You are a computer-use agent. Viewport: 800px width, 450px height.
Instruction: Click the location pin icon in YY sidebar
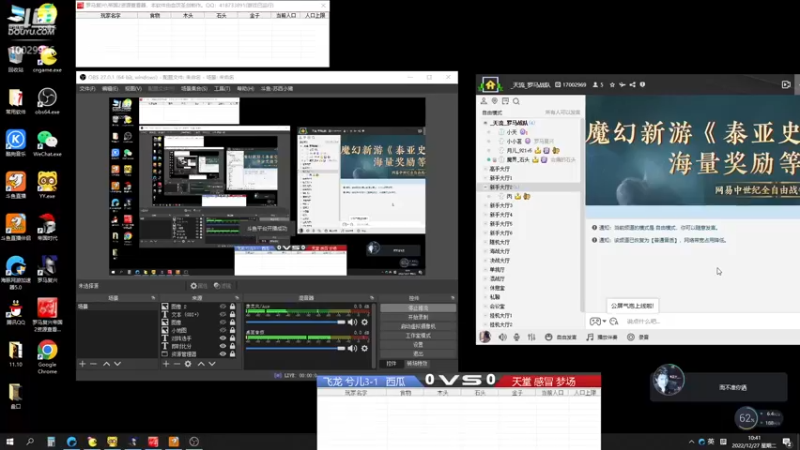point(494,101)
